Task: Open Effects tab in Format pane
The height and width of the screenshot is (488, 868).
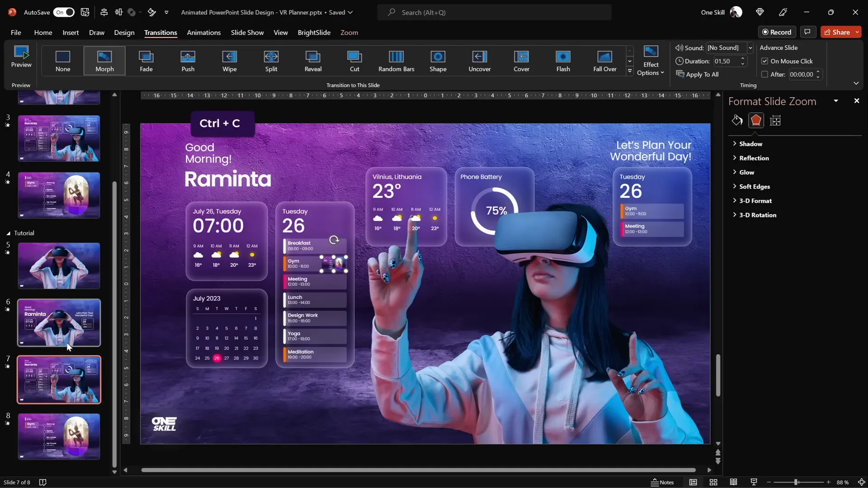Action: coord(756,120)
